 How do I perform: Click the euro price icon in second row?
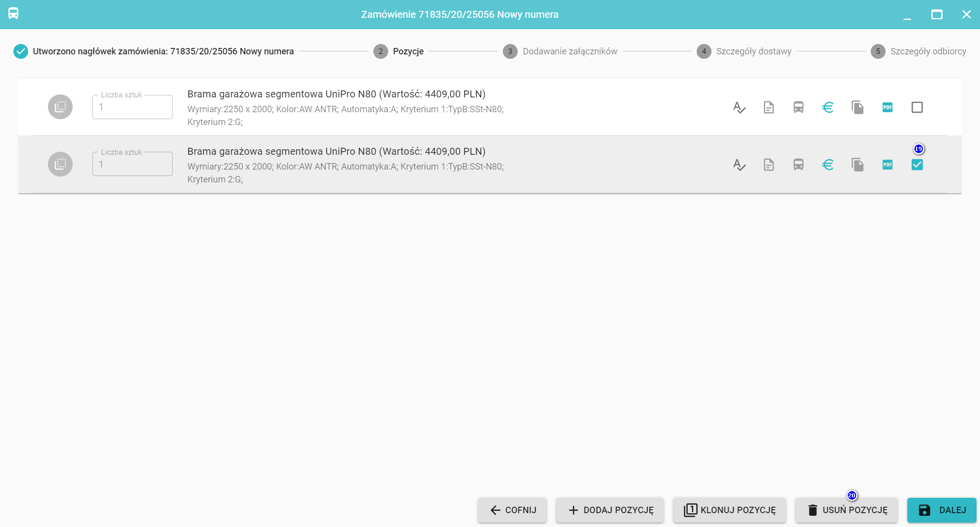tap(828, 165)
